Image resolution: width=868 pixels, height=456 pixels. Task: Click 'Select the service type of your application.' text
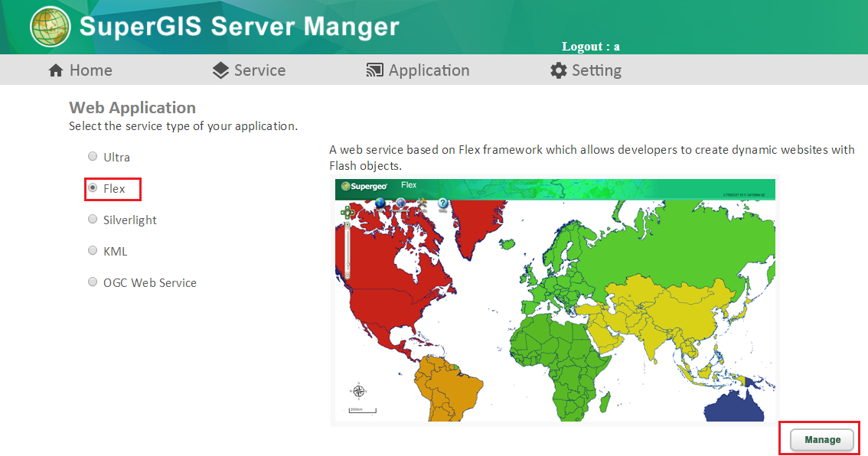pyautogui.click(x=183, y=126)
